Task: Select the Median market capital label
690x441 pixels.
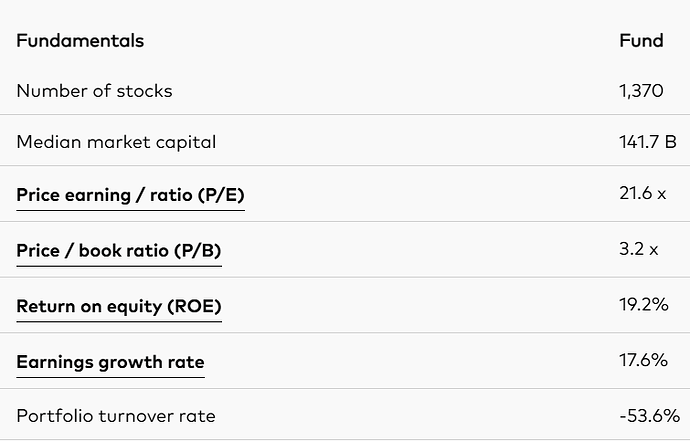Action: 116,142
